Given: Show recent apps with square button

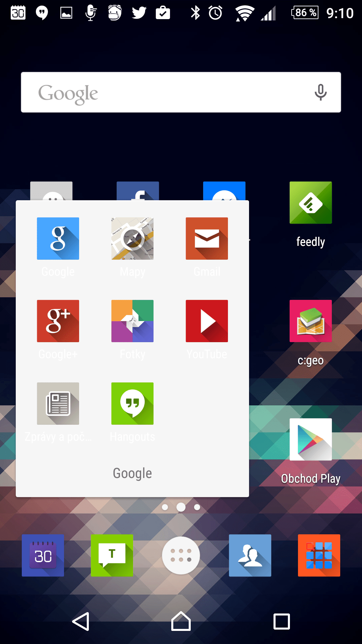Looking at the screenshot, I should click(282, 622).
